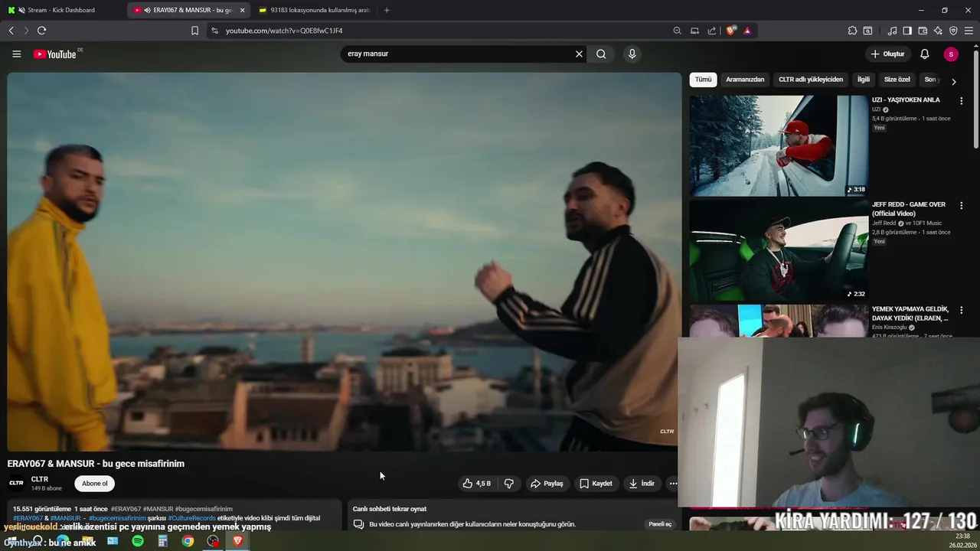Expand filter chips with the right chevron
This screenshot has height=551, width=980.
[953, 81]
